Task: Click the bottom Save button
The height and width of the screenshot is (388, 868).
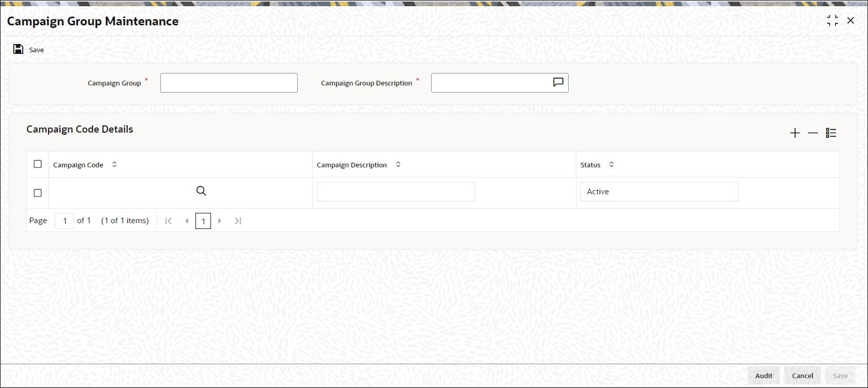Action: 840,376
